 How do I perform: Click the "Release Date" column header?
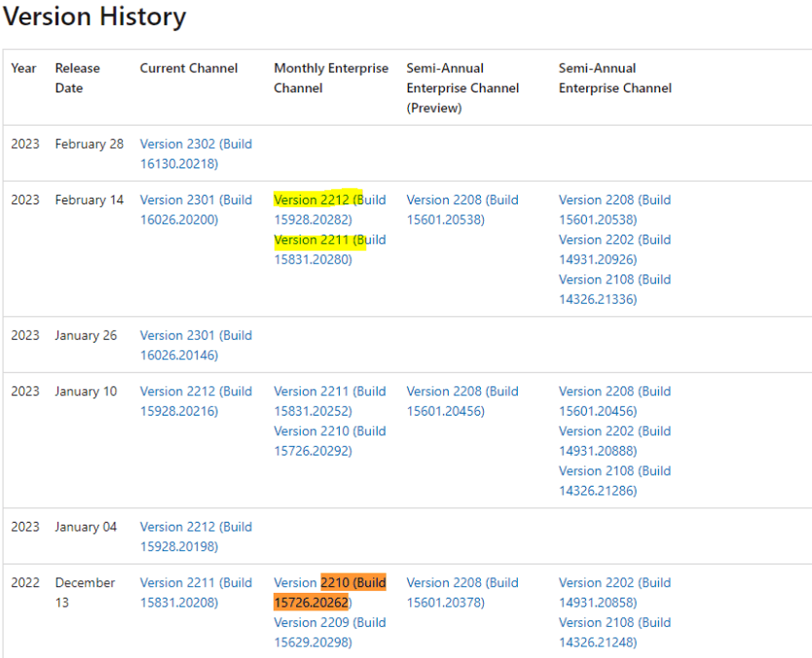78,78
